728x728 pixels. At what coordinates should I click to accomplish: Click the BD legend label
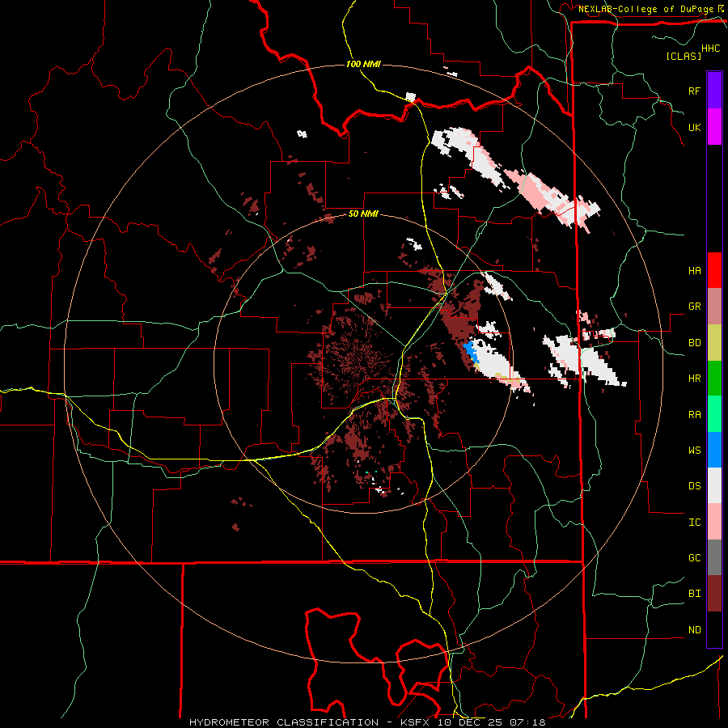[694, 343]
